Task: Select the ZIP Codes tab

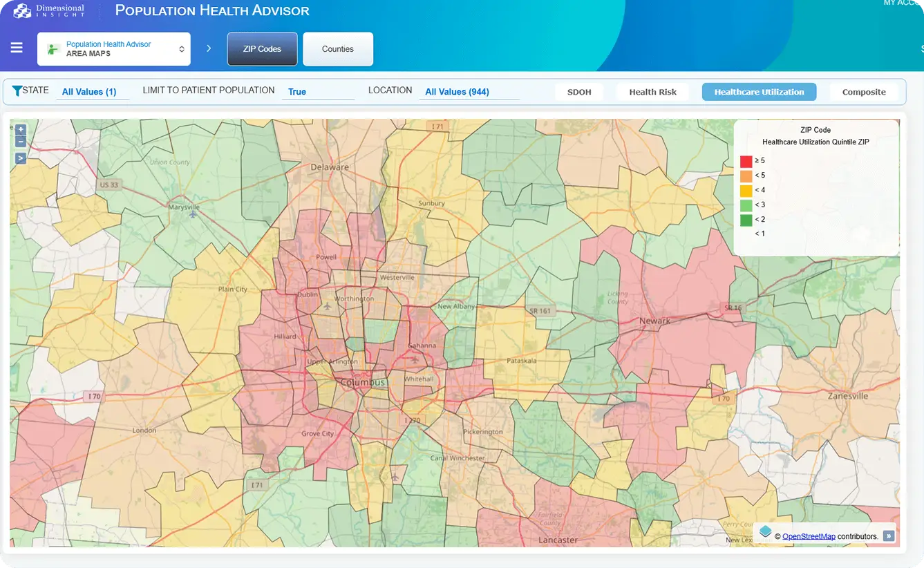Action: pos(262,49)
